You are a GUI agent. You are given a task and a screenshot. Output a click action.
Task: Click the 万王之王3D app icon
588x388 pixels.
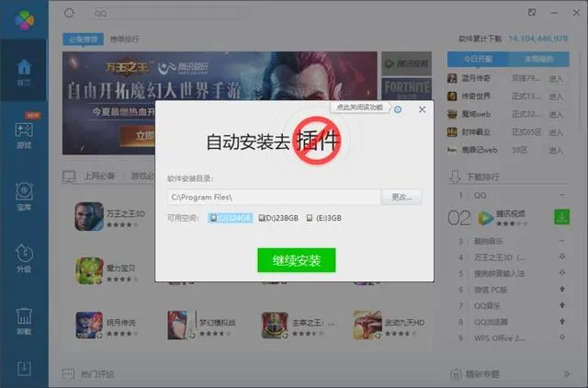click(89, 216)
